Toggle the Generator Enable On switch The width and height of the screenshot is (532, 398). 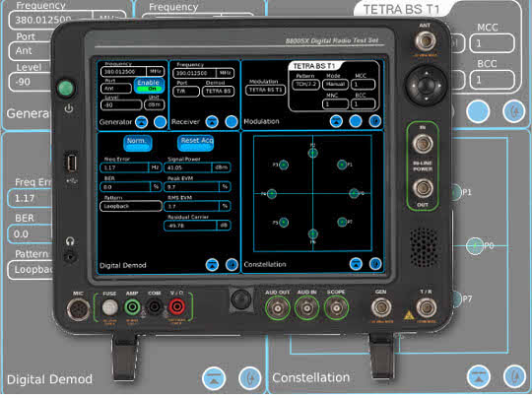click(x=149, y=86)
